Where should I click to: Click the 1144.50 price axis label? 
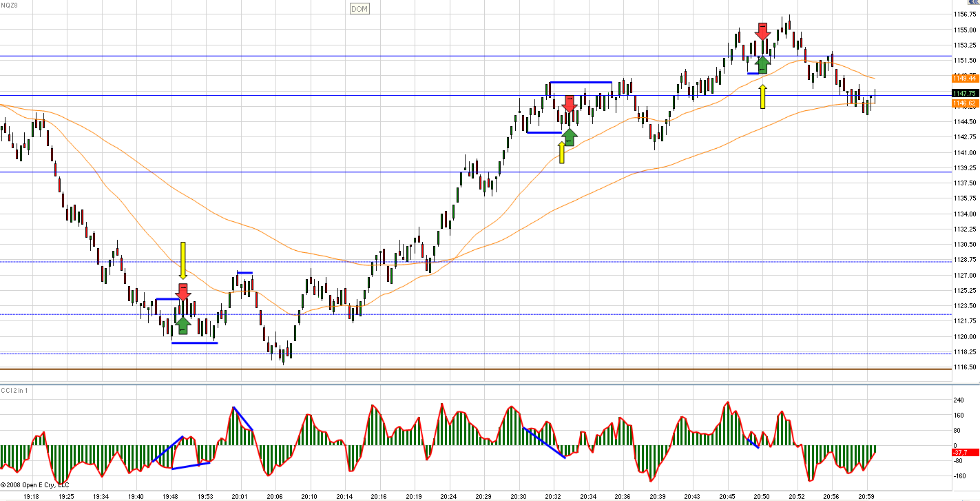965,121
